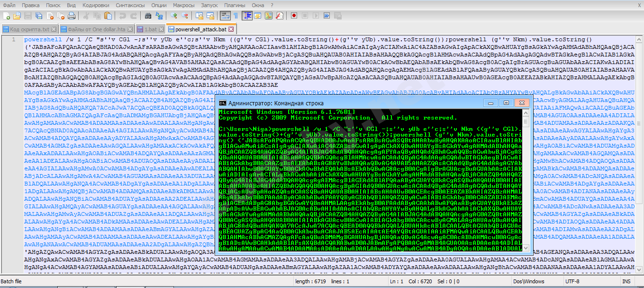Click the Play macro icon

316,16
